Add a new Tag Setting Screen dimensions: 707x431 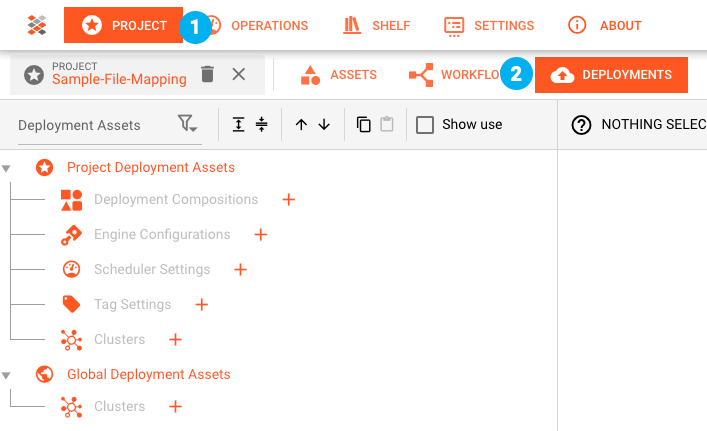201,305
